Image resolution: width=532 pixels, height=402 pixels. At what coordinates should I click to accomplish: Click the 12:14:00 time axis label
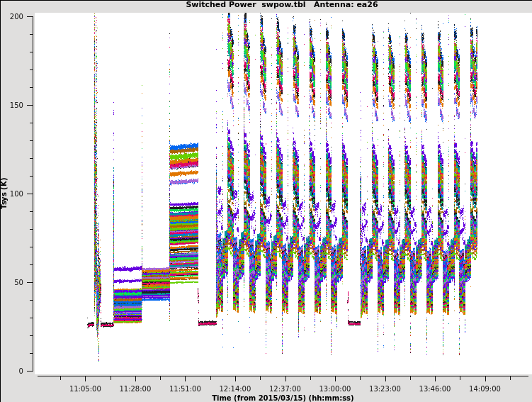point(234,389)
